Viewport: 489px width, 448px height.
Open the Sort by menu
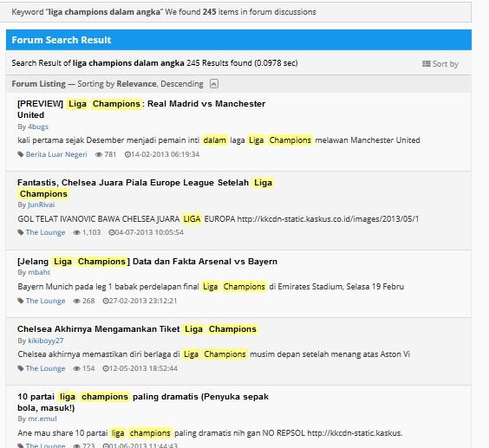440,64
